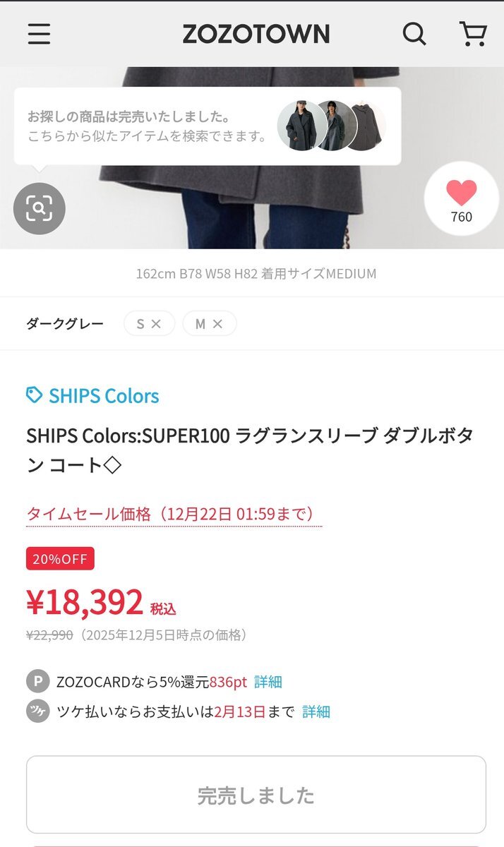Screen dimensions: 504x847
Task: Select the sold-out M size chip
Action: click(x=209, y=324)
